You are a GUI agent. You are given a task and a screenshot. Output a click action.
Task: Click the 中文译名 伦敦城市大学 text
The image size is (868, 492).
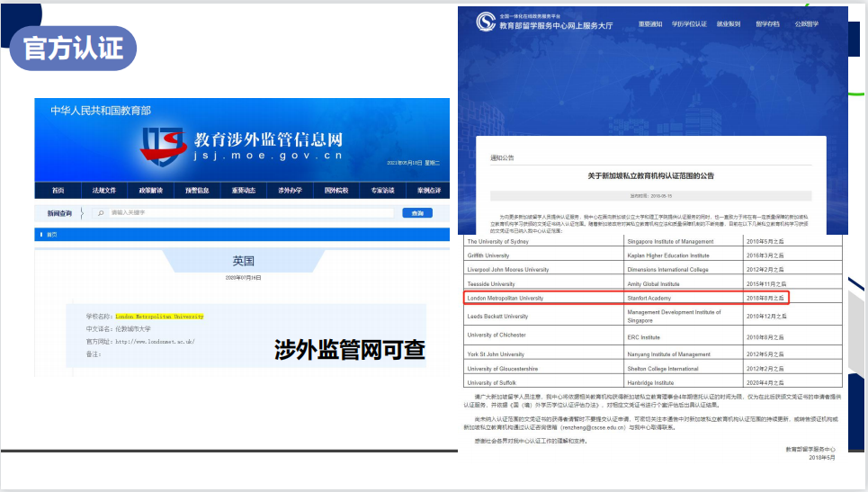click(x=119, y=329)
